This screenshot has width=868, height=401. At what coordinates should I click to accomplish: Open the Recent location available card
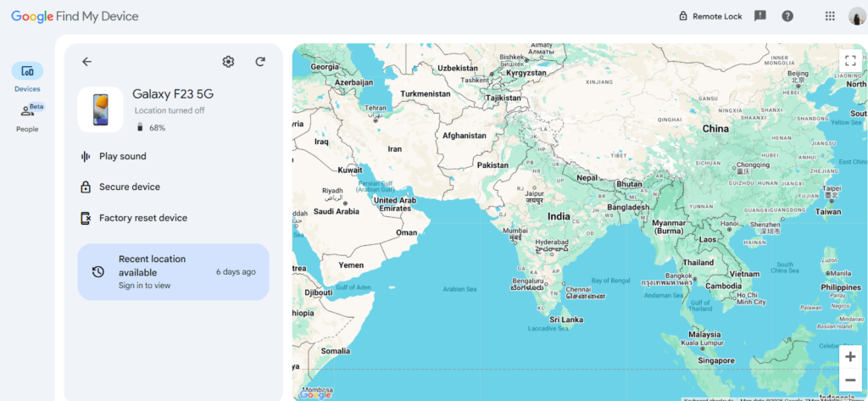[173, 272]
